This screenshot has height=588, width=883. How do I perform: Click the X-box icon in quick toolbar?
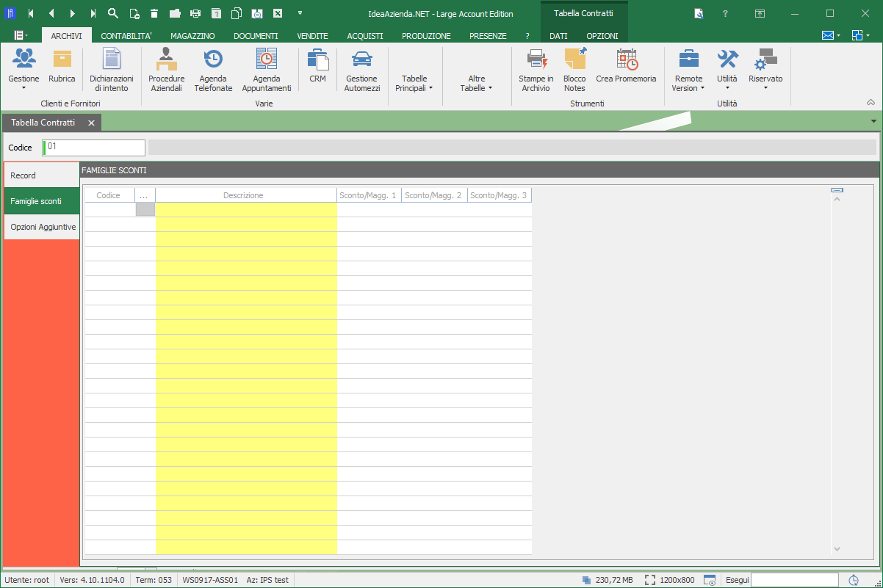click(x=278, y=13)
